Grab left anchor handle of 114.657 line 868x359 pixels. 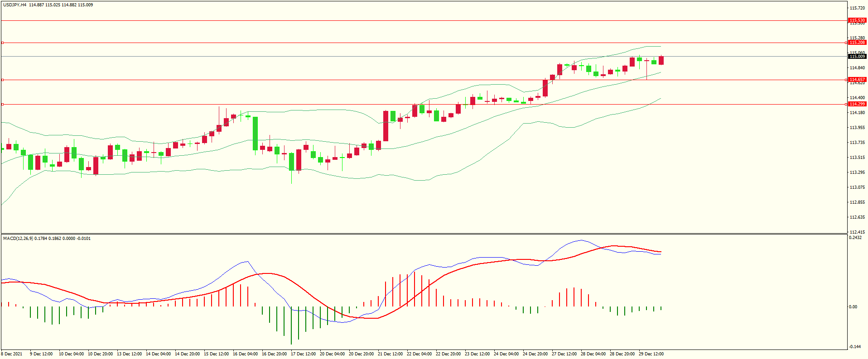tap(3, 80)
